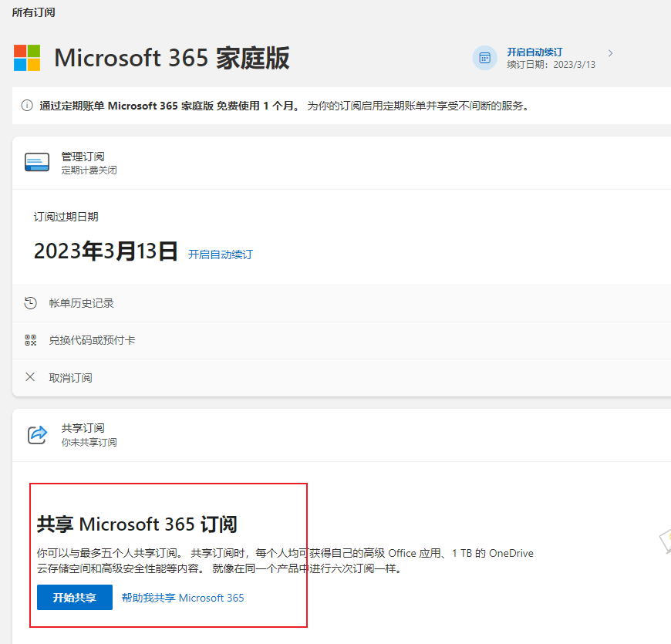Click the X icon beside 取消订阅
671x644 pixels.
(31, 377)
